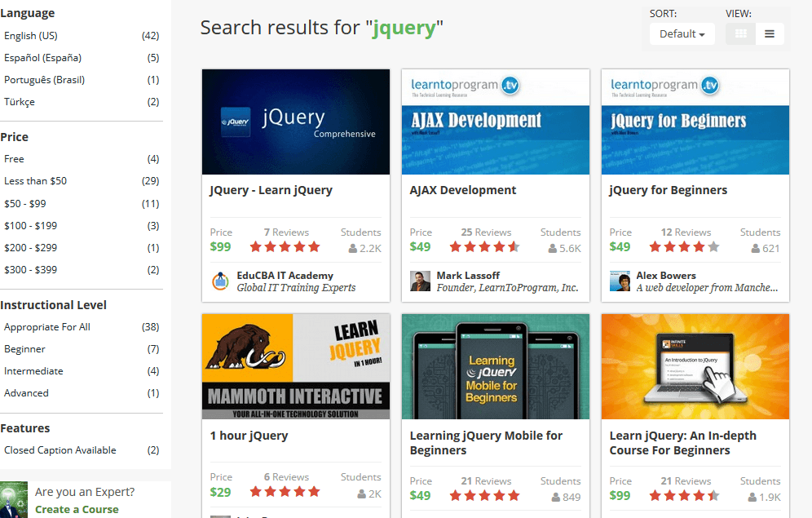Open Learning jQuery Mobile thumbnail

(496, 366)
